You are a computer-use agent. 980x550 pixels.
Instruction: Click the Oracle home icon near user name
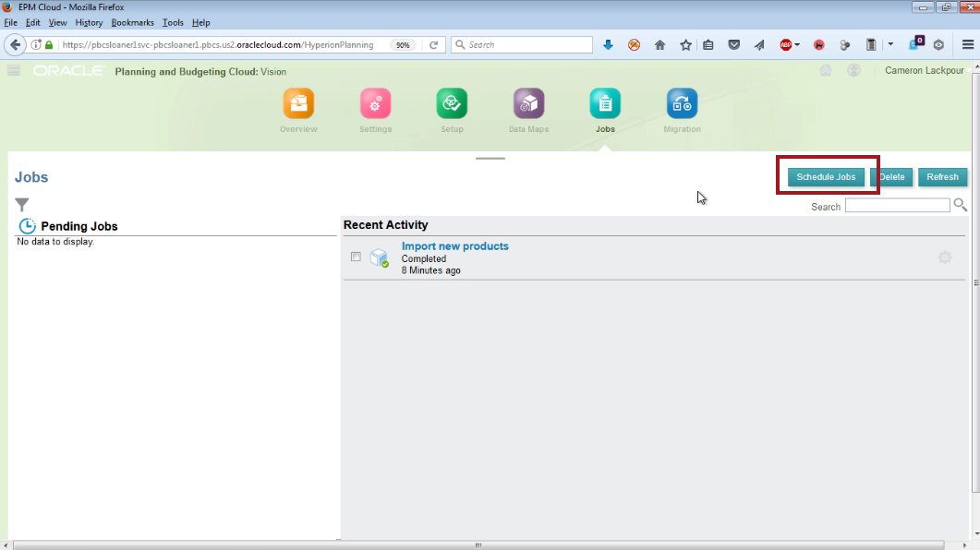coord(826,70)
